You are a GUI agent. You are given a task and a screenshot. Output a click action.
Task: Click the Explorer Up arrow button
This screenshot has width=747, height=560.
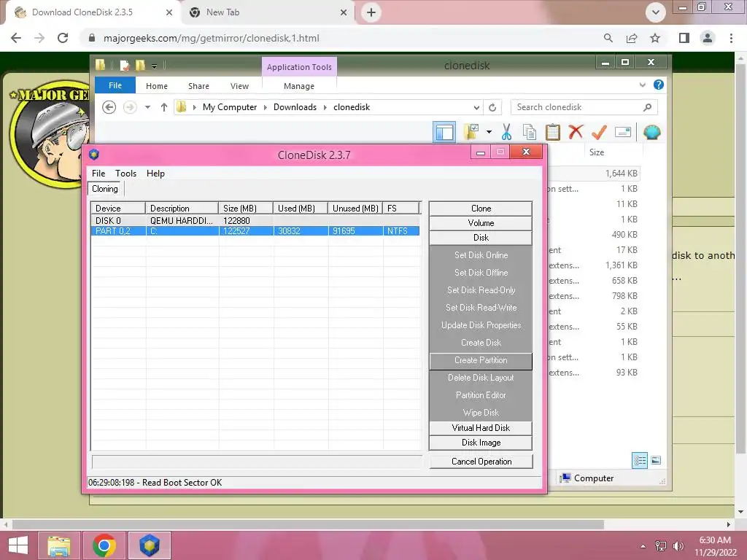tap(164, 107)
